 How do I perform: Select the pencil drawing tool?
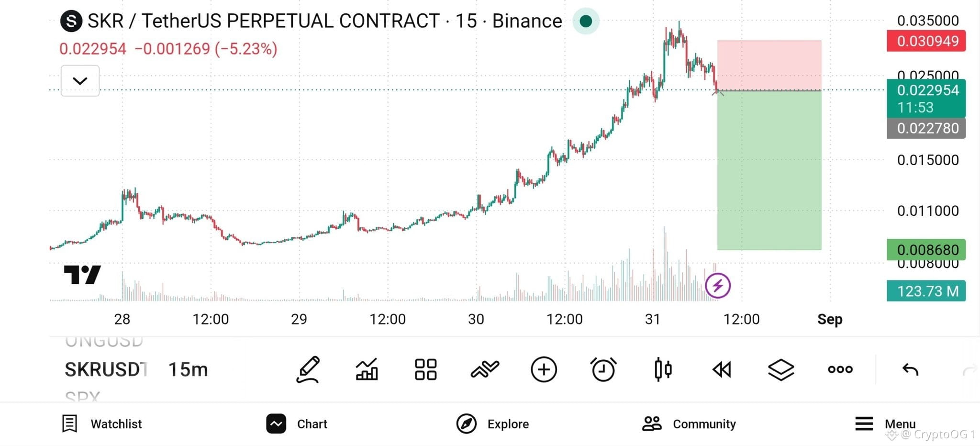308,369
